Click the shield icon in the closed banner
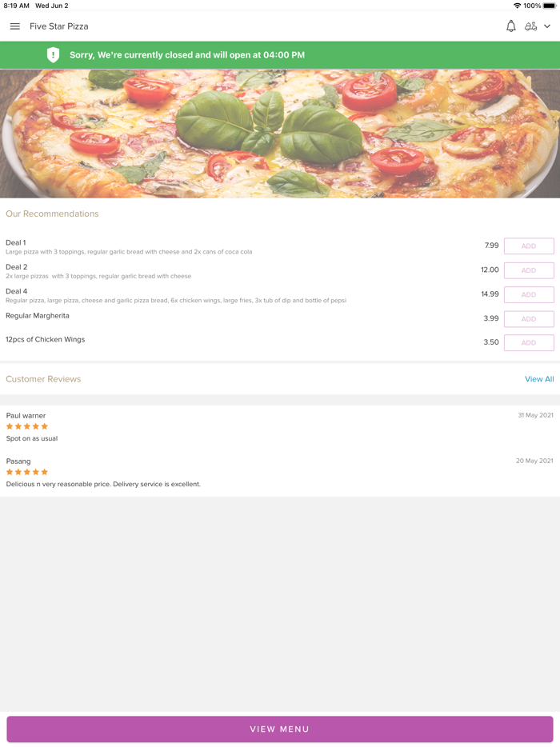The height and width of the screenshot is (747, 560). (53, 55)
